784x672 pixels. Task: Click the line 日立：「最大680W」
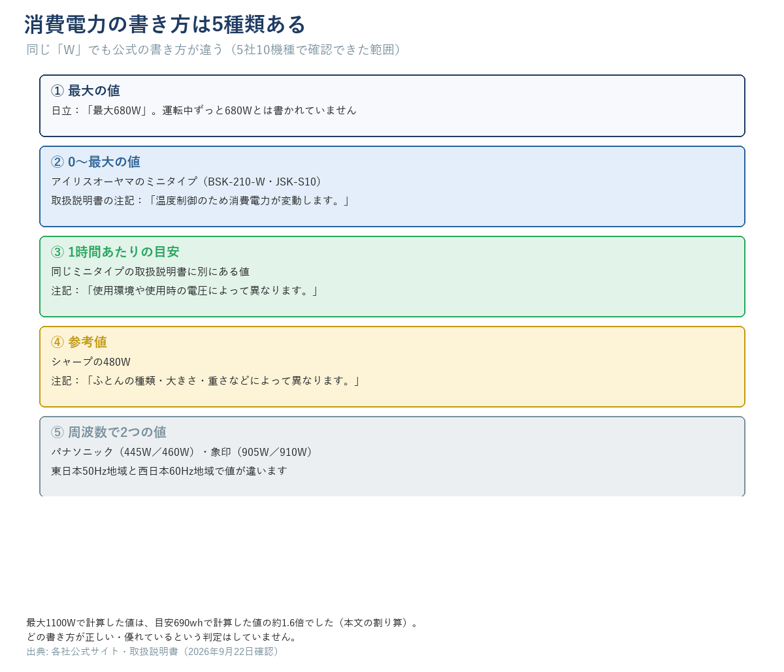click(204, 110)
